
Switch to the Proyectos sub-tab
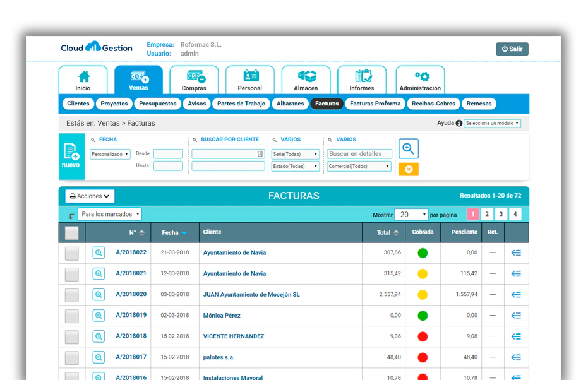[114, 104]
